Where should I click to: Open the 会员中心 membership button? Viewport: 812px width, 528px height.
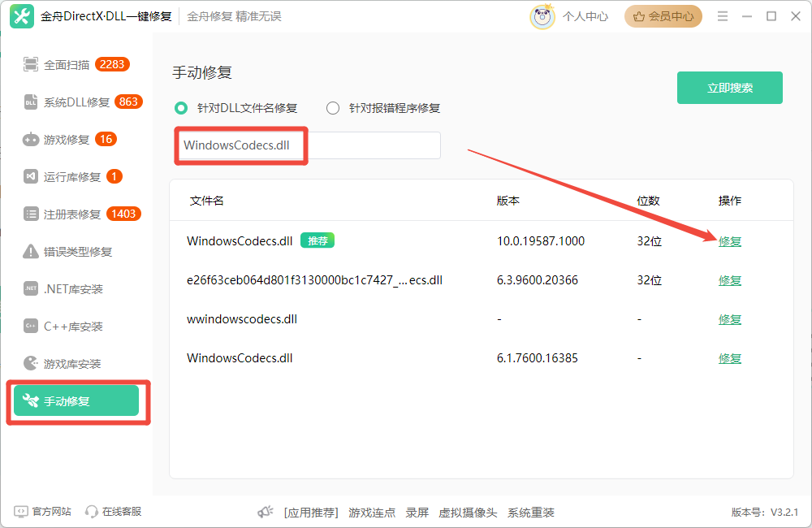[663, 16]
